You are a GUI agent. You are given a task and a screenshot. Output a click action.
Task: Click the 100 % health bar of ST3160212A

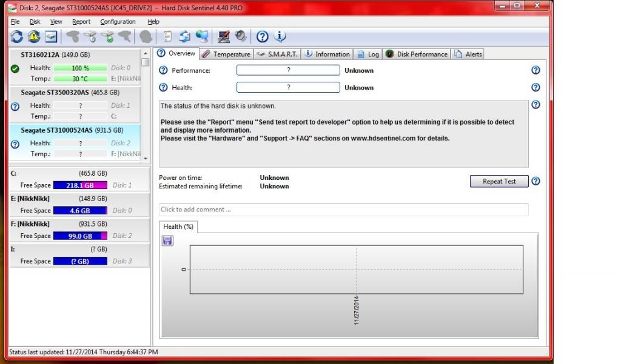pyautogui.click(x=81, y=68)
